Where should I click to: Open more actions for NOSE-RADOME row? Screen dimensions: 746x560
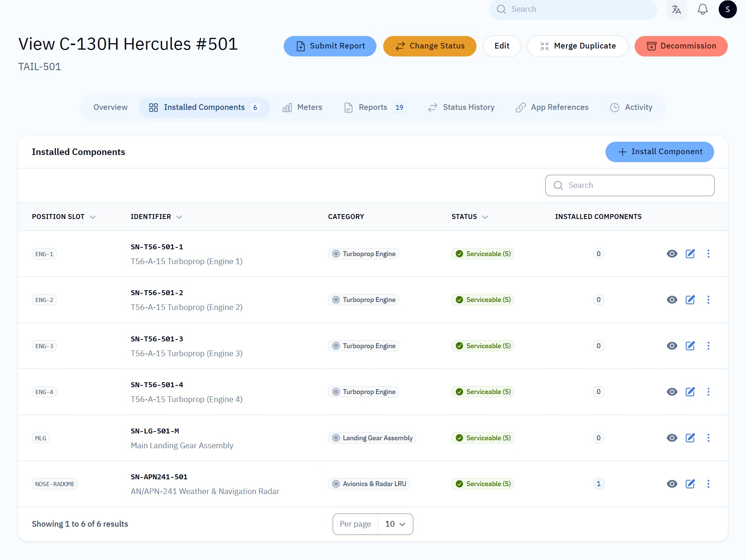[x=708, y=484]
